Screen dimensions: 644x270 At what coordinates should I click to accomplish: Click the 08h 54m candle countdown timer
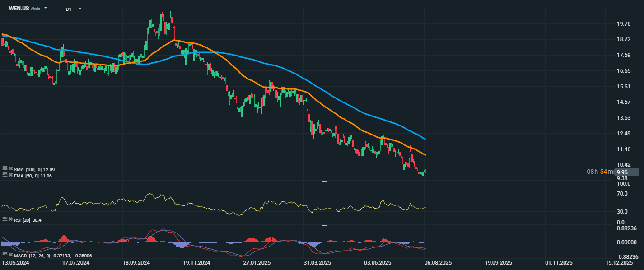click(x=600, y=172)
